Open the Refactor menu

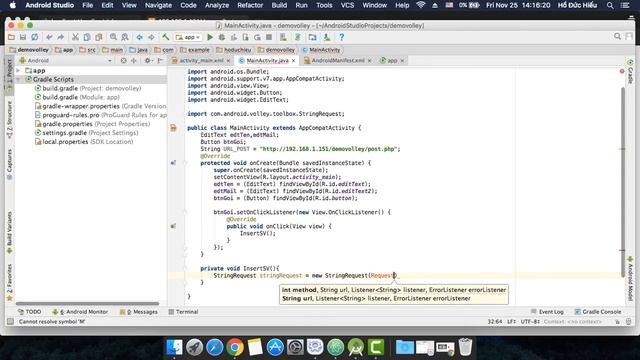[x=250, y=5]
